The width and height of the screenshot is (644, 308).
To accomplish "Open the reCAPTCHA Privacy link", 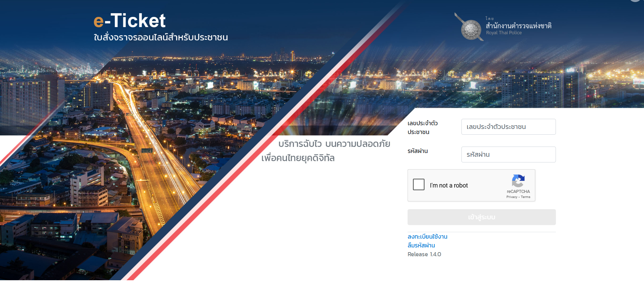I will click(x=512, y=197).
